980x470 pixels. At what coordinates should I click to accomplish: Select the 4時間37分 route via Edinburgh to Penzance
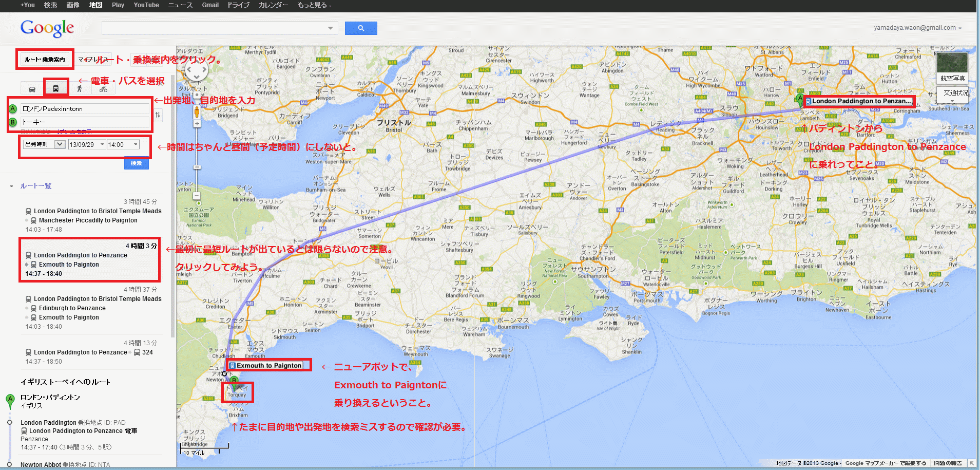91,308
